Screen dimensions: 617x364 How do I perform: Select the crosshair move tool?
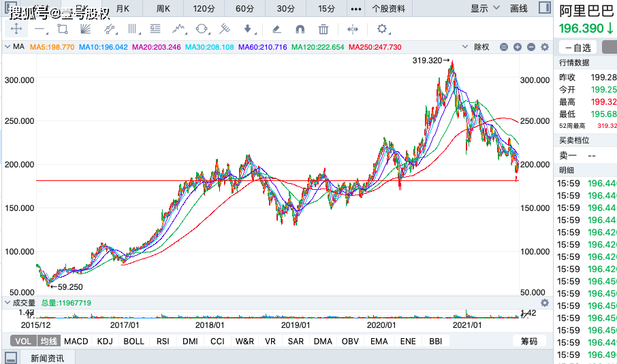tap(16, 29)
